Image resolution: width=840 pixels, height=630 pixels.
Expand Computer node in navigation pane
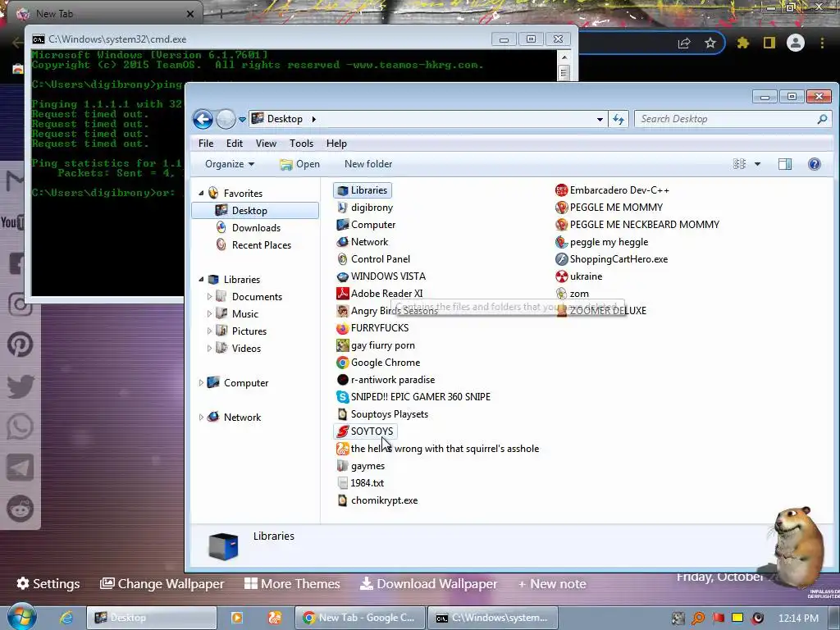click(x=202, y=382)
